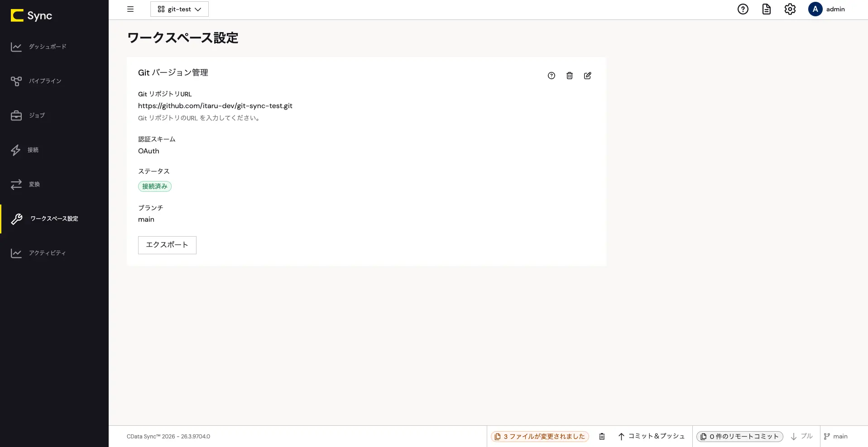This screenshot has height=447, width=868.
Task: Collapse sidebar with hamburger menu icon
Action: (x=130, y=9)
